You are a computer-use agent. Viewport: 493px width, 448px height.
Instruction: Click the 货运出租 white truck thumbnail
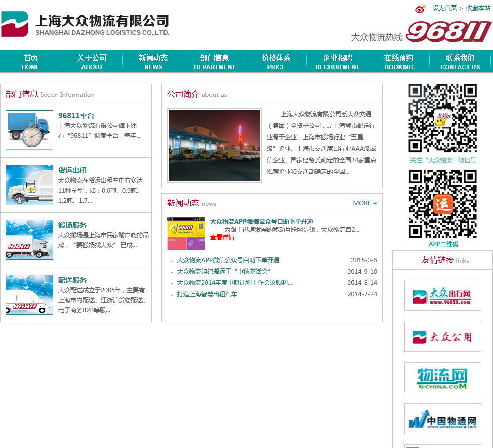(x=29, y=185)
